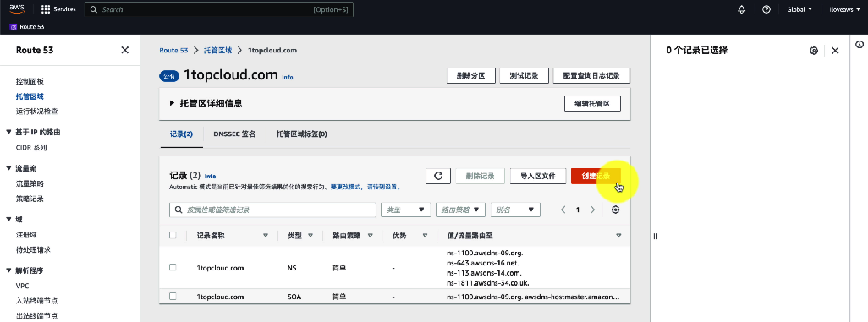Go to the previous records page
The height and width of the screenshot is (322, 868).
tap(563, 210)
